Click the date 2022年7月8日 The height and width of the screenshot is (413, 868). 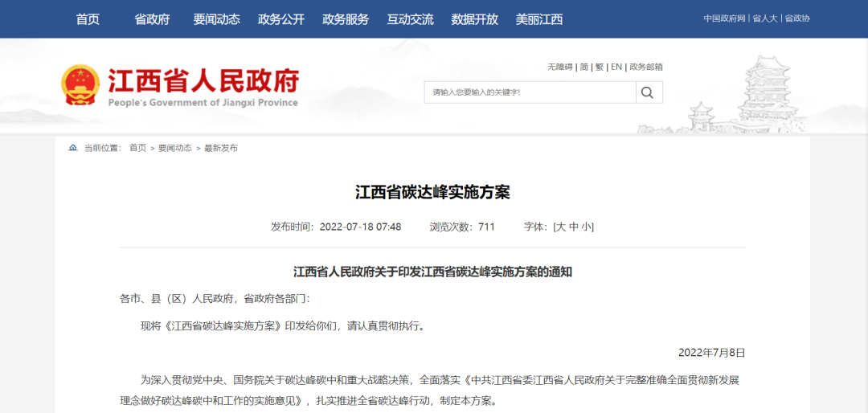click(x=712, y=353)
